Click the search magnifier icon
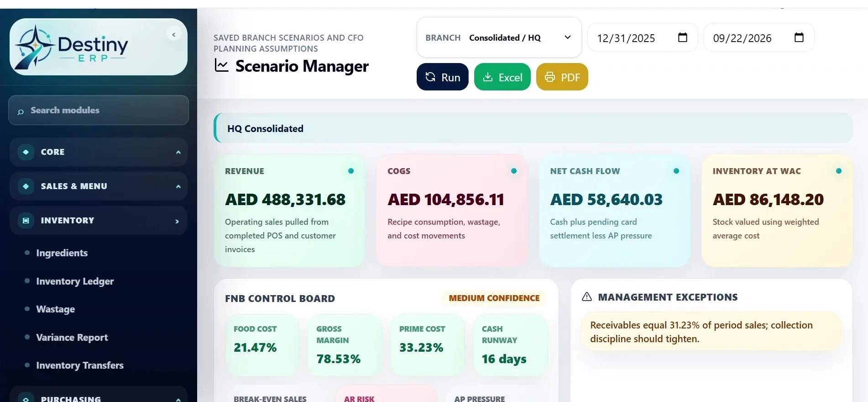Viewport: 868px width, 402px height. pyautogui.click(x=21, y=111)
